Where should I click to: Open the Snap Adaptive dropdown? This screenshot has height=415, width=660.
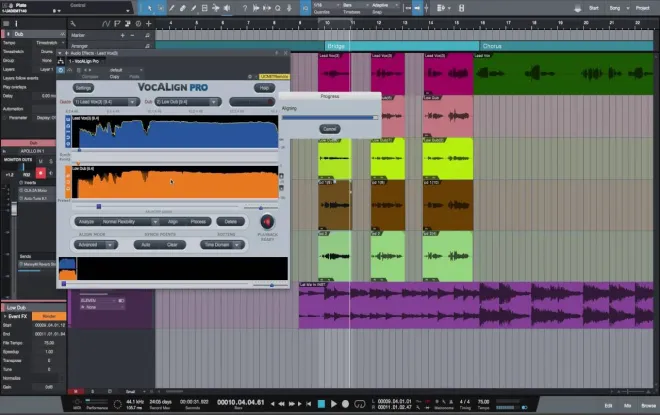click(385, 5)
